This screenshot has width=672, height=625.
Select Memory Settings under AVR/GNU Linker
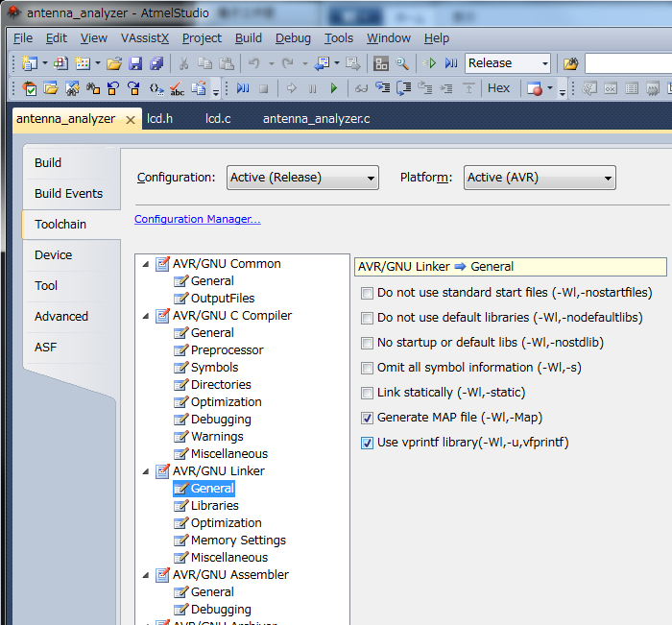click(x=238, y=541)
